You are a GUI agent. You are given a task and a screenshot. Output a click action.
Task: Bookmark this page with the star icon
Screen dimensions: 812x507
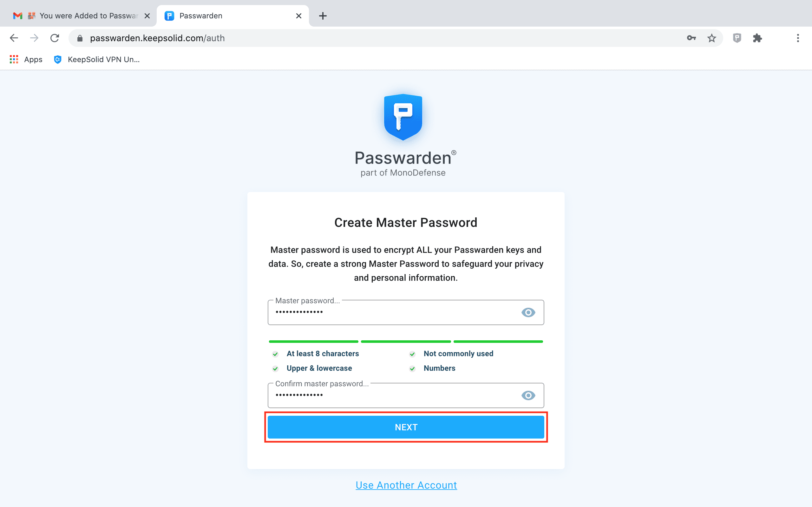(x=711, y=38)
